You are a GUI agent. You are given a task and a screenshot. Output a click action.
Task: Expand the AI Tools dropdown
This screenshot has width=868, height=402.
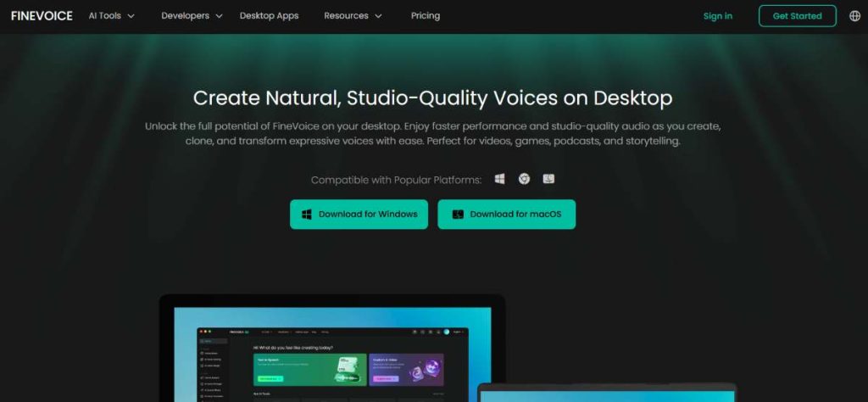point(111,16)
